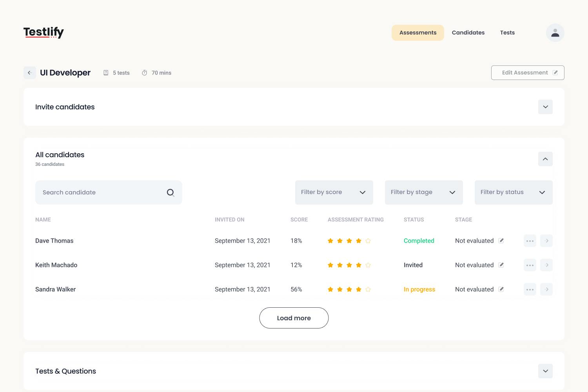
Task: Expand the Invite candidates section
Action: coord(545,107)
